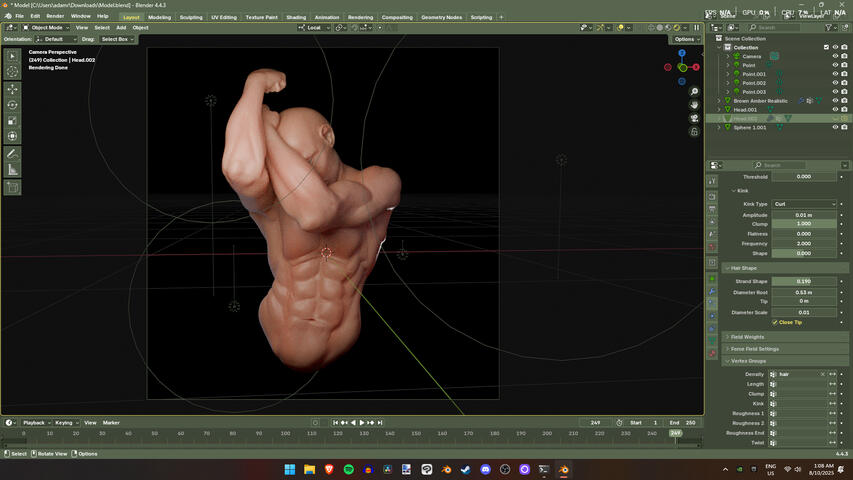Open the Particles properties tab icon
Screen dimensions: 853x480
[712, 303]
